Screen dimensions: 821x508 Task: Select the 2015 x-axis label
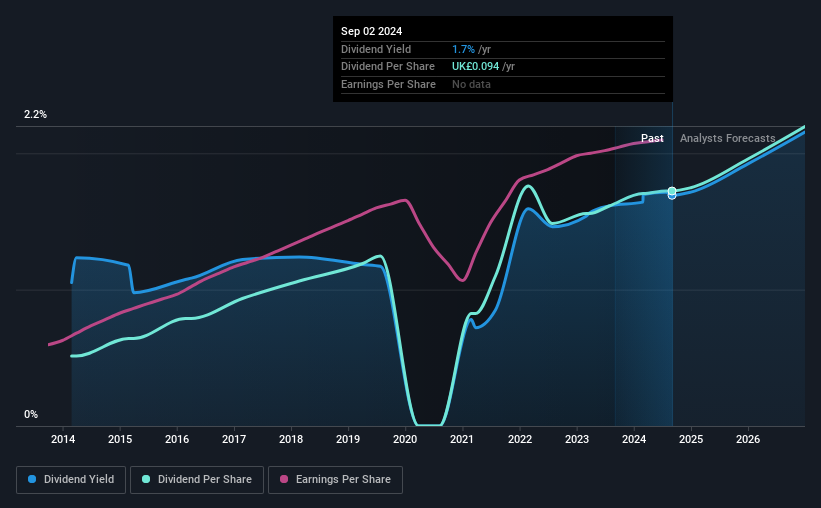(120, 439)
